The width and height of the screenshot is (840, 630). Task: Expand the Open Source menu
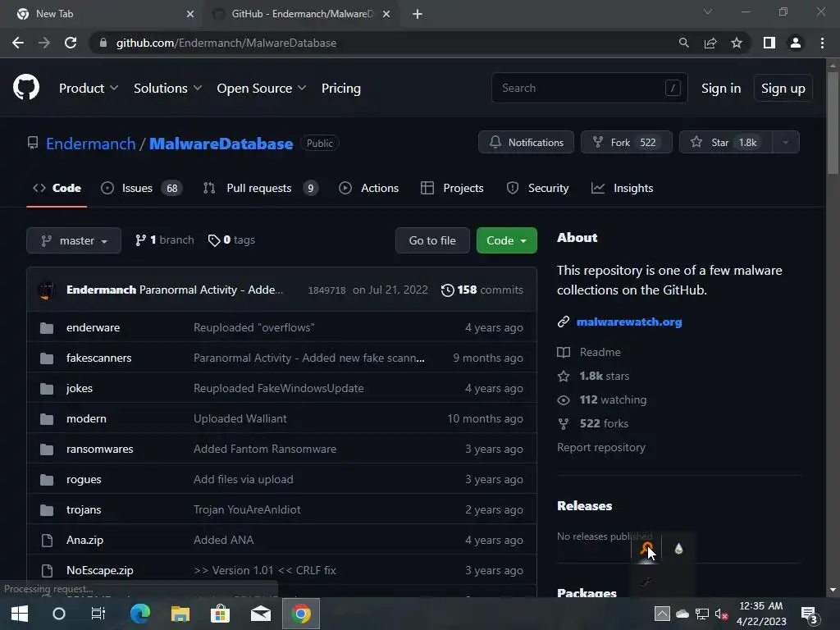point(262,89)
